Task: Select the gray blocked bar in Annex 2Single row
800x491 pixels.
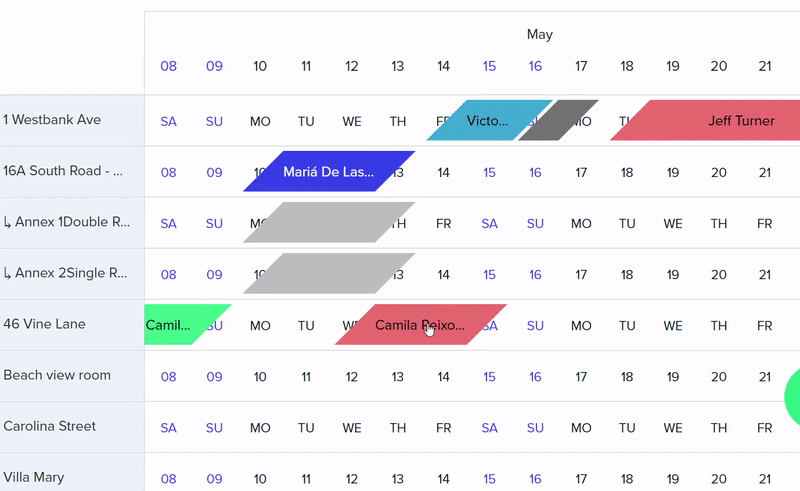Action: point(329,274)
